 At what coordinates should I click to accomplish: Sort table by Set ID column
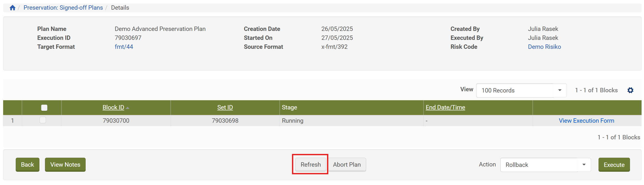click(225, 107)
